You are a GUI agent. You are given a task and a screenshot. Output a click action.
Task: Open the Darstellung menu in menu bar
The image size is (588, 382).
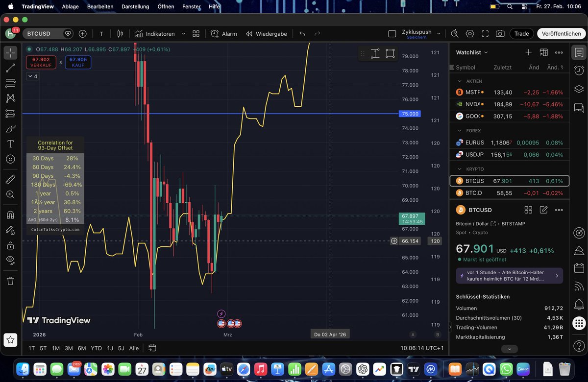(x=135, y=6)
